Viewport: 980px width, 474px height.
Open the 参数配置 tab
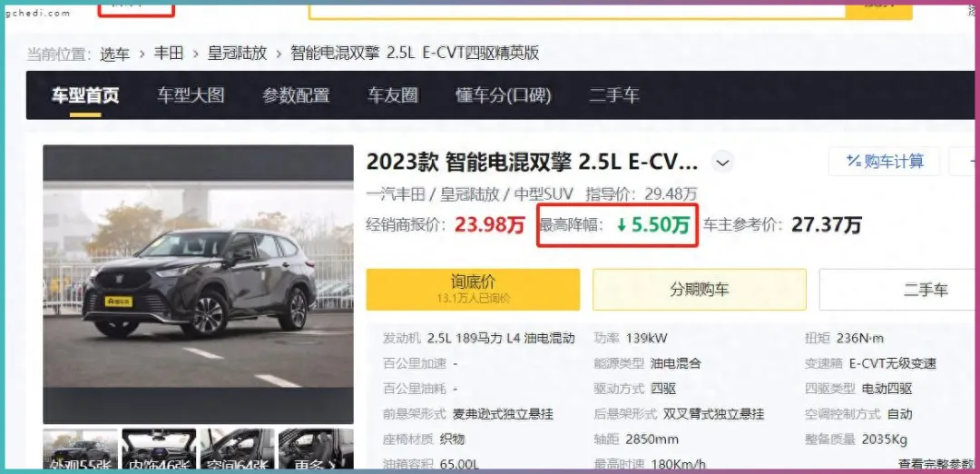click(296, 95)
